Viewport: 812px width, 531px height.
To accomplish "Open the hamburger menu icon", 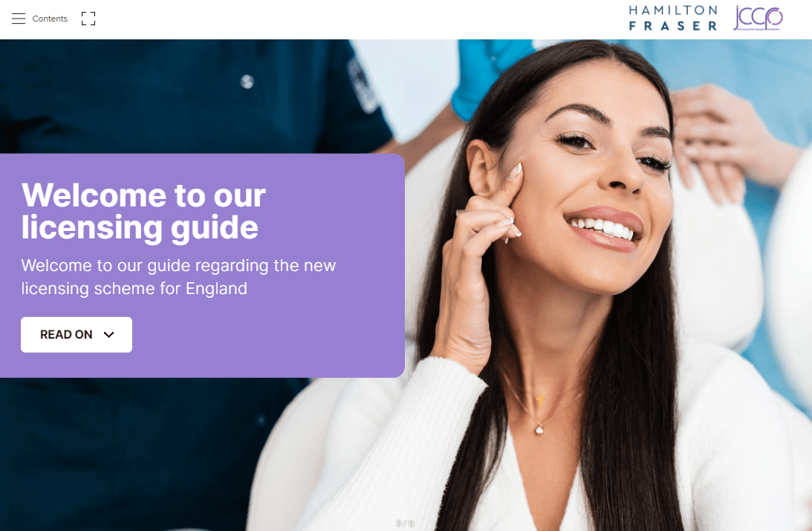I will pyautogui.click(x=19, y=19).
